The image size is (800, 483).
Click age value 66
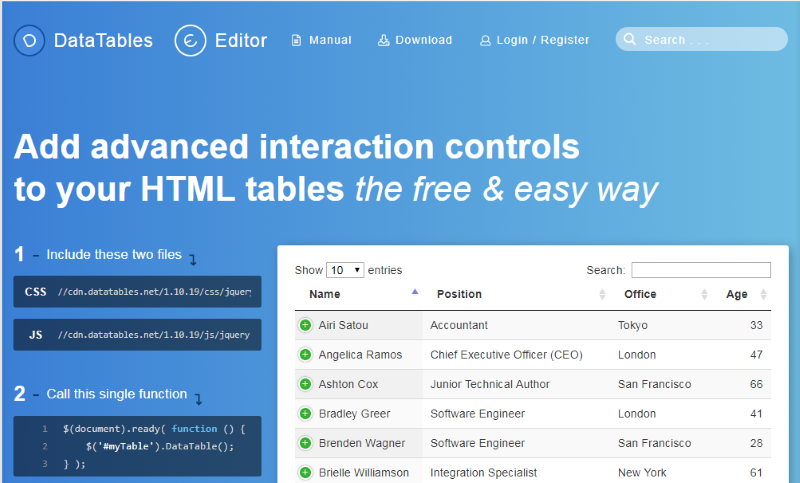click(756, 384)
